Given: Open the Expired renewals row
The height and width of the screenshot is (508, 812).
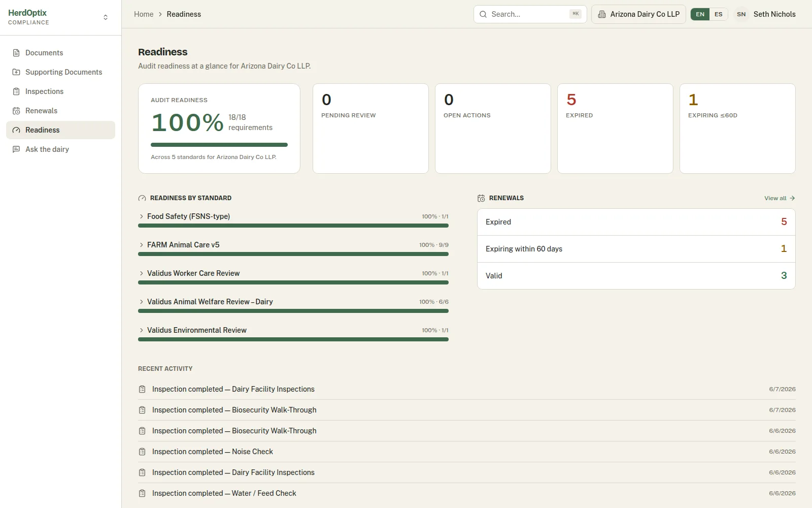Looking at the screenshot, I should (x=636, y=222).
